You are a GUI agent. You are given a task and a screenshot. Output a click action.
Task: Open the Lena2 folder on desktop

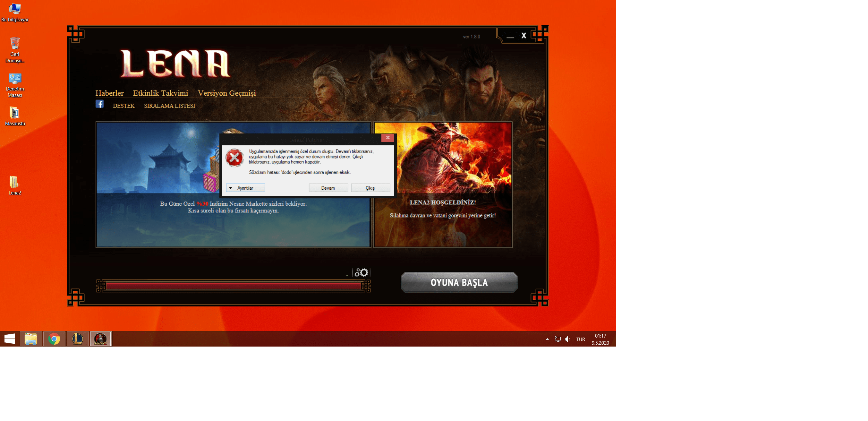click(x=14, y=182)
